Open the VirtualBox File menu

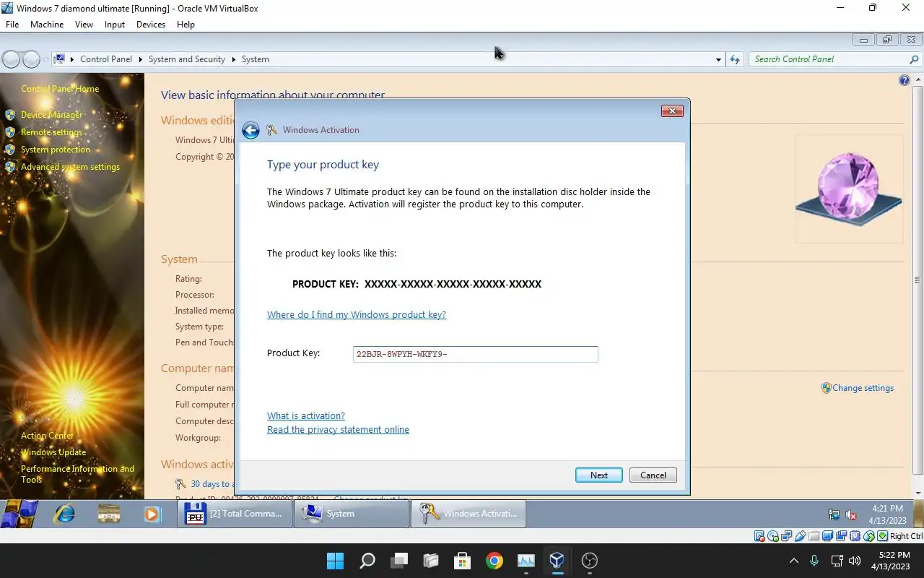(12, 25)
